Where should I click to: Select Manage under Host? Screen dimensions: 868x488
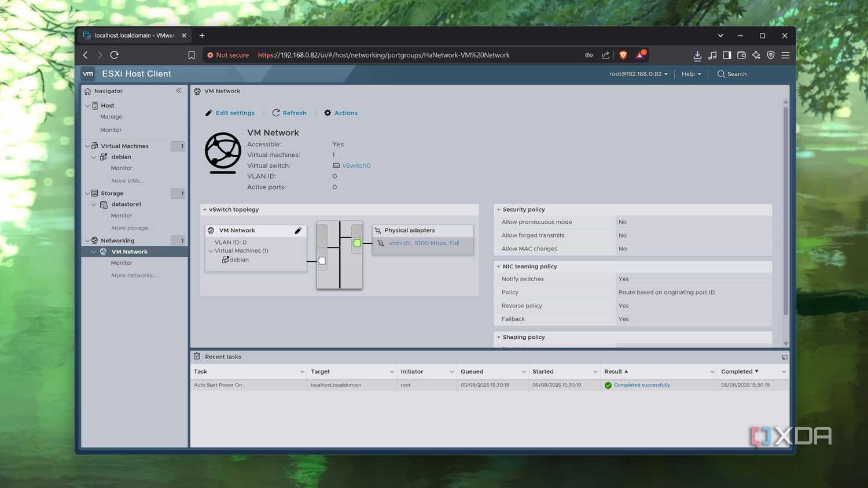[111, 117]
